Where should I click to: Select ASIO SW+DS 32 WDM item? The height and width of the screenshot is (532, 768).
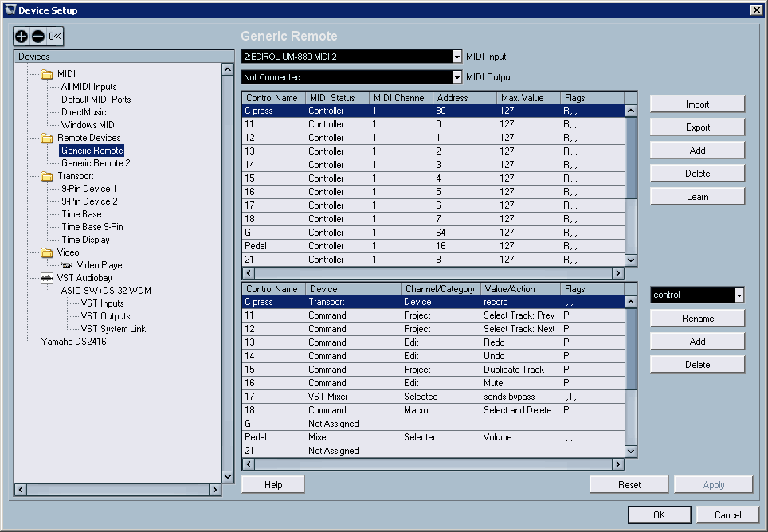pyautogui.click(x=106, y=291)
